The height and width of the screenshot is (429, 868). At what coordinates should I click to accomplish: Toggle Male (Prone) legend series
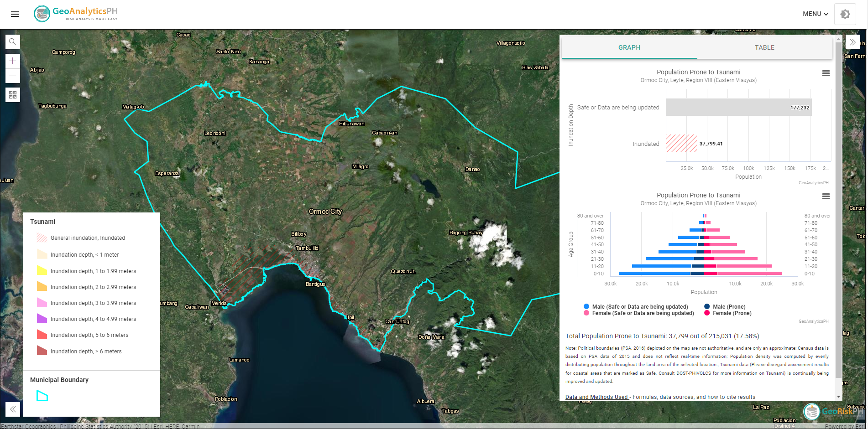click(728, 307)
